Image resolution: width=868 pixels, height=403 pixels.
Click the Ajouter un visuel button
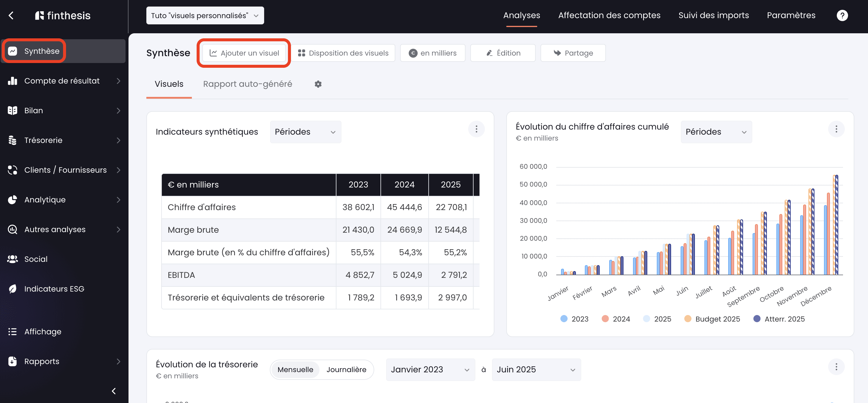point(244,53)
